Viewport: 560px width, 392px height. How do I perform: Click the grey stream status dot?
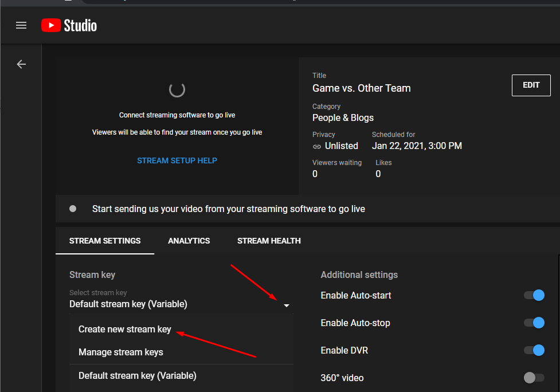pos(73,209)
